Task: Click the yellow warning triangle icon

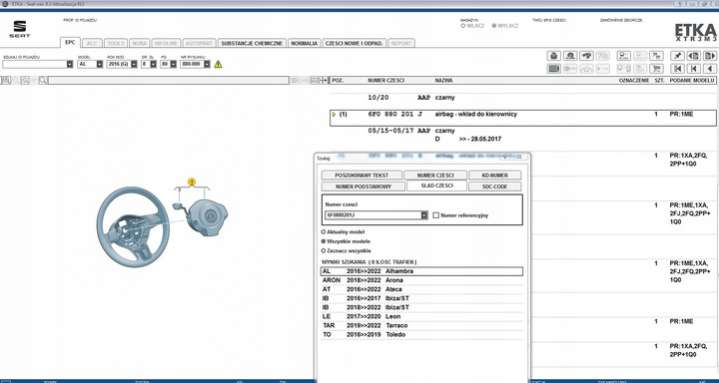Action: (x=218, y=64)
